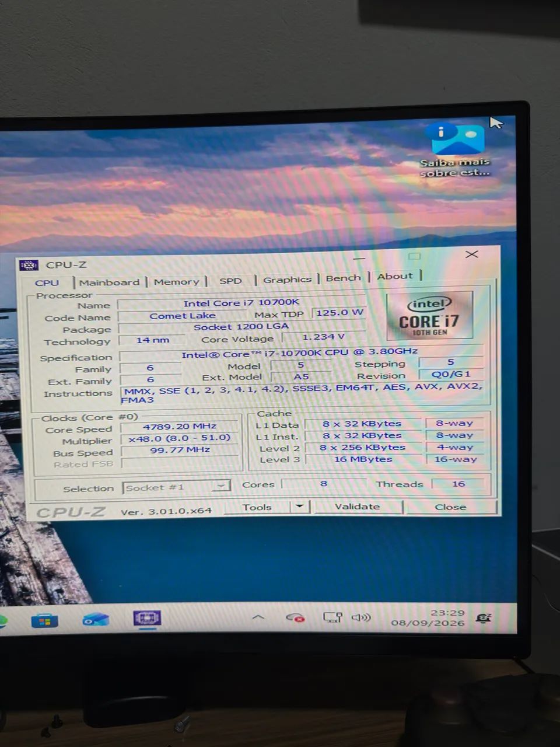560x747 pixels.
Task: Click the Level 2 '4-way' value
Action: pos(455,447)
